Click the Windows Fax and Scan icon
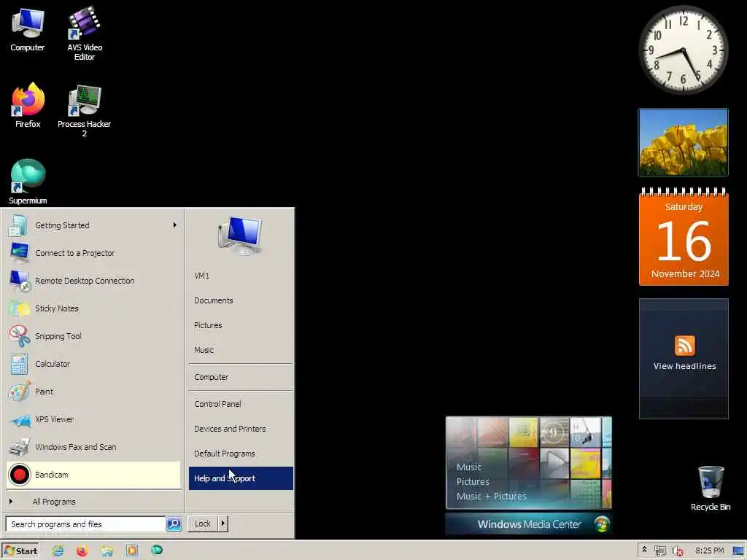The image size is (747, 560). click(x=19, y=447)
